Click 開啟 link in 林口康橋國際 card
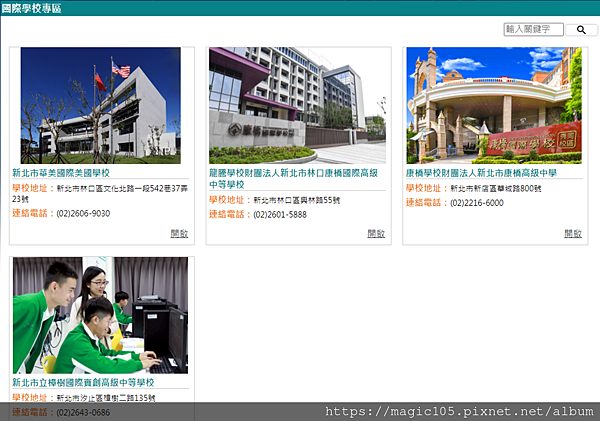Screen dimensions: 600x421 [376, 233]
